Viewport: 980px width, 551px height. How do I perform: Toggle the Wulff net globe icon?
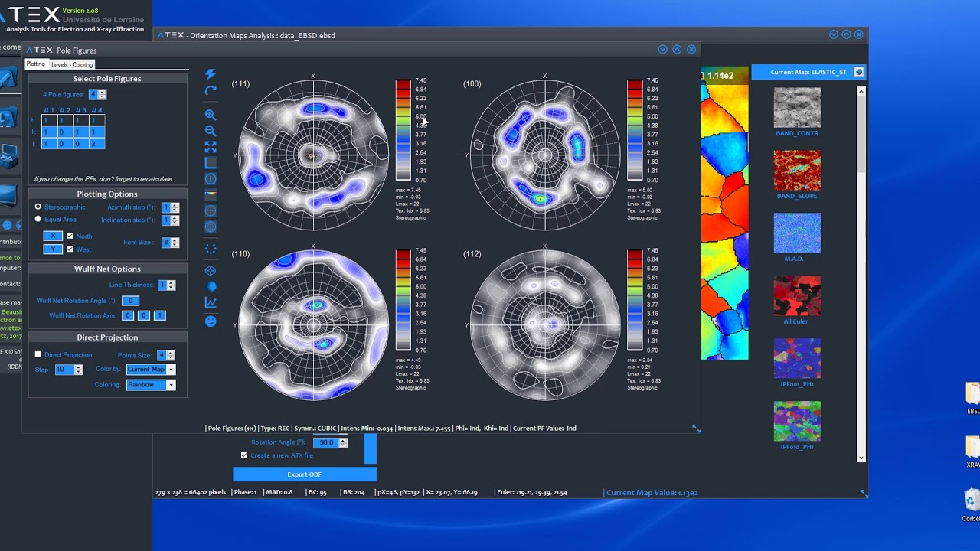(211, 227)
